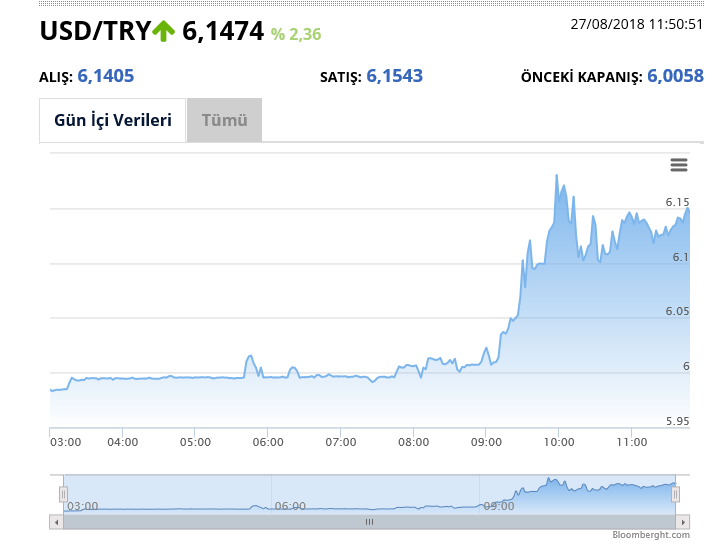Click the navigator scrollbar thumb grip
Viewport: 715px width, 548px height.
click(x=369, y=522)
